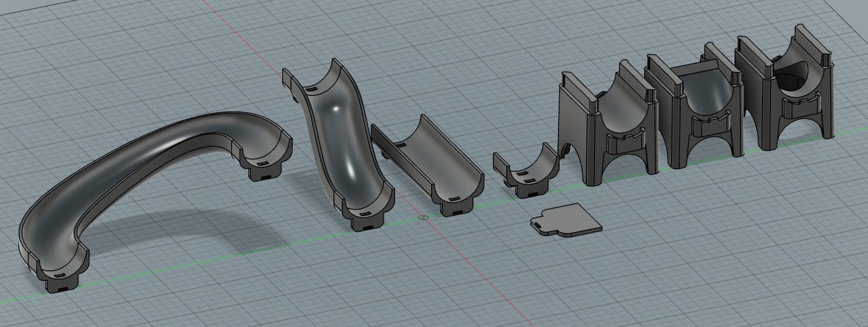Select the S-shaped slide track piece
Image resolution: width=868 pixels, height=327 pixels.
[337, 144]
